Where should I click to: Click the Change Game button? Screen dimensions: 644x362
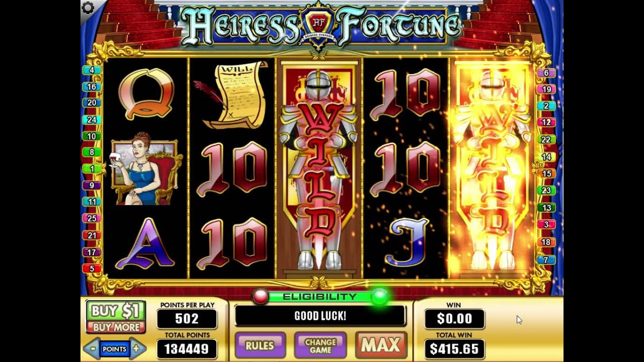pos(320,345)
